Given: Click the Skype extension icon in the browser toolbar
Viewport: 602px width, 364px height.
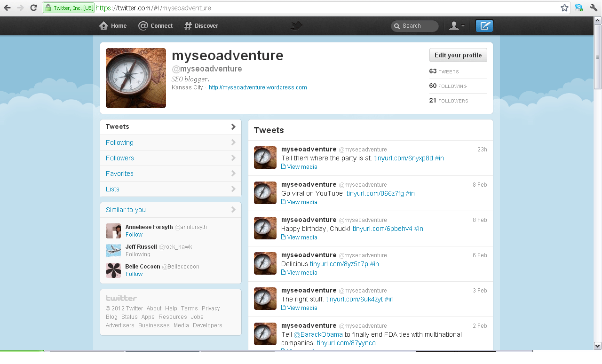Looking at the screenshot, I should 578,8.
